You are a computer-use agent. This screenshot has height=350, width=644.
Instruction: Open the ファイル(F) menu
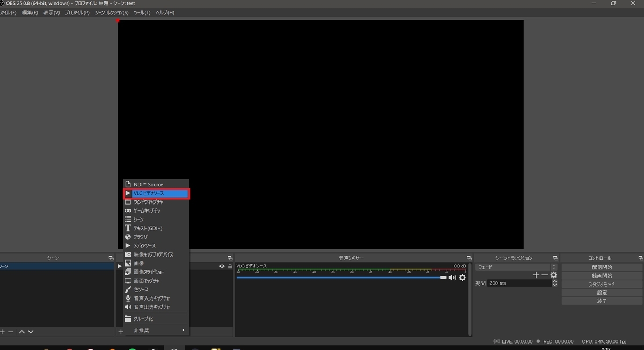coord(8,12)
